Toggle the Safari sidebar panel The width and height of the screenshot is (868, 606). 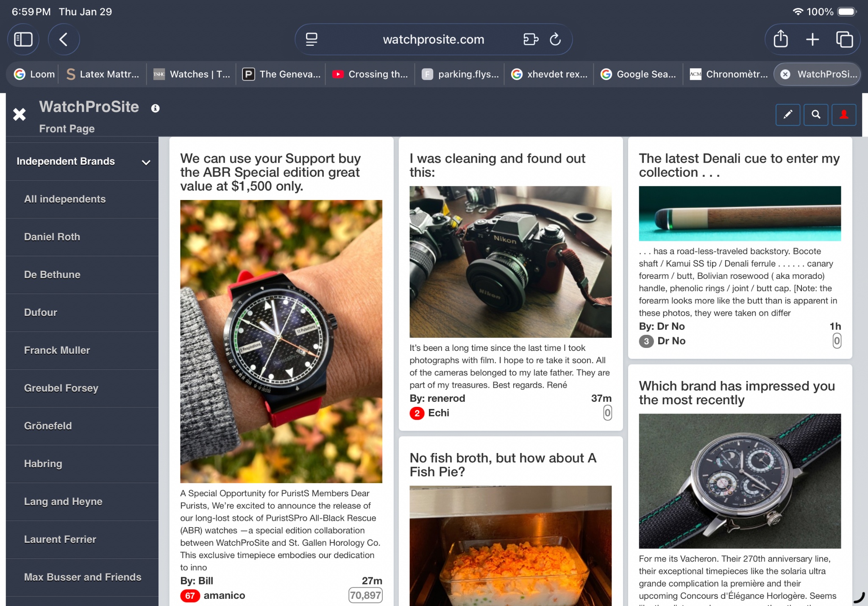point(23,39)
